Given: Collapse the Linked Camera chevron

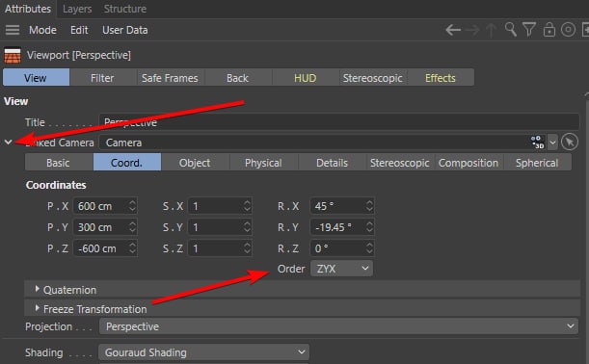Looking at the screenshot, I should 9,142.
